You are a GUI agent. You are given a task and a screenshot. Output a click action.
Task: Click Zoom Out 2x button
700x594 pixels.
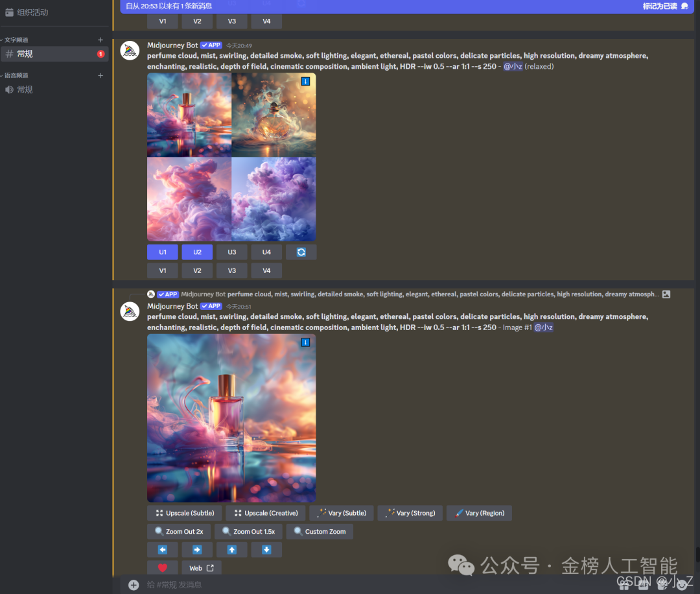pos(179,532)
